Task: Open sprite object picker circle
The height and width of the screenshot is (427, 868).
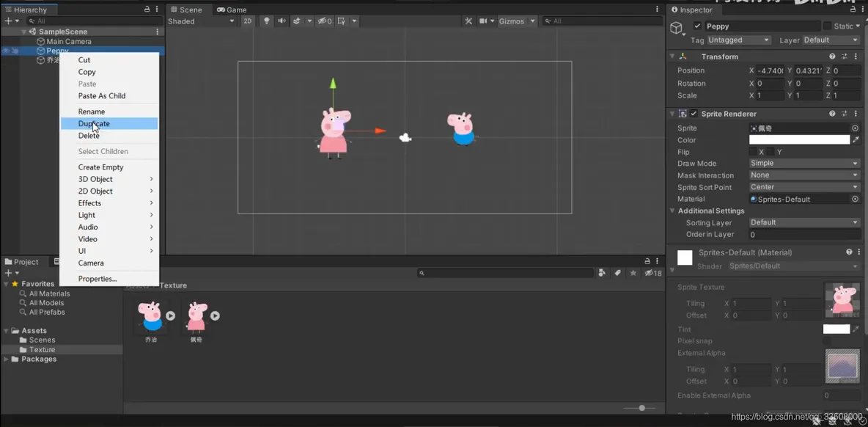Action: (855, 128)
